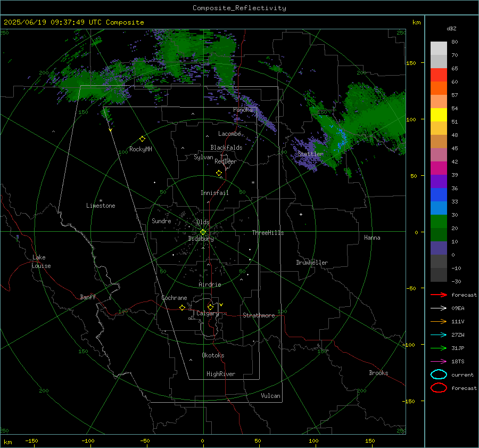The width and height of the screenshot is (479, 448).
Task: Click the Blackfalds label
Action: coord(226,148)
